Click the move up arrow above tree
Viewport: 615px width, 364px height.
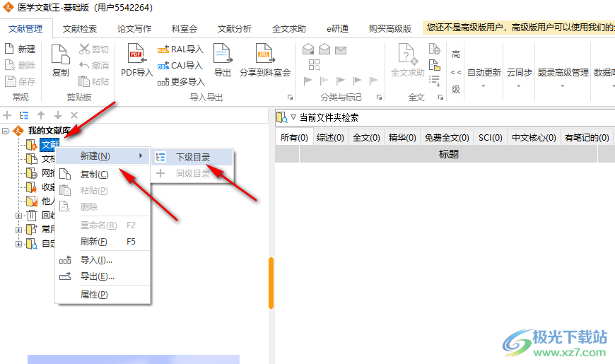(x=41, y=115)
